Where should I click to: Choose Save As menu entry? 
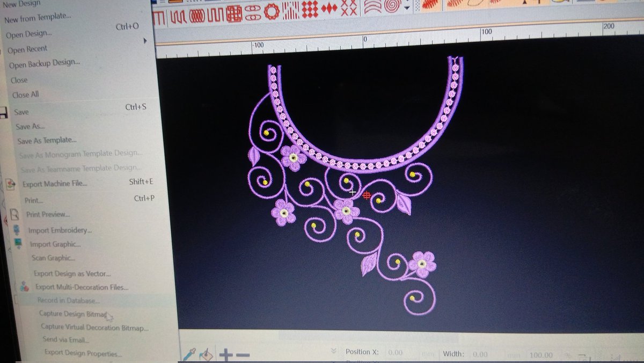click(31, 127)
